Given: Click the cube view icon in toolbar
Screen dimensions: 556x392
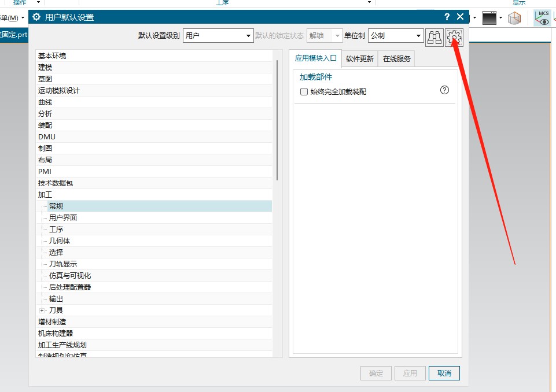Looking at the screenshot, I should click(514, 18).
